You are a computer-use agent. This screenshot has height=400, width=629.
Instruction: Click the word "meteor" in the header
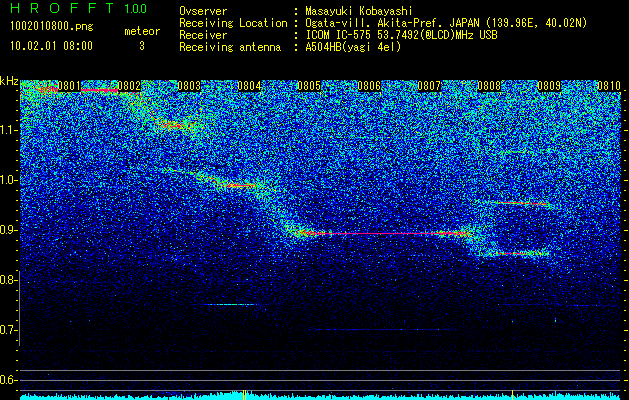pyautogui.click(x=142, y=31)
